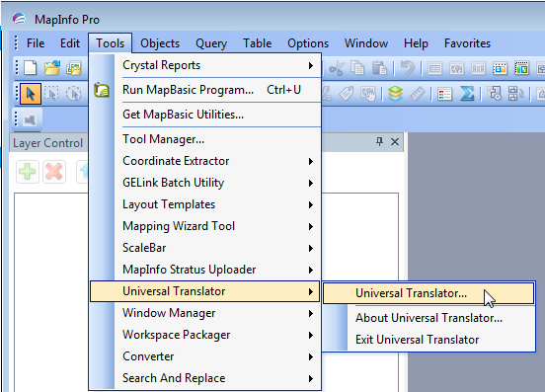Click the green plus Add Layers icon

27,172
